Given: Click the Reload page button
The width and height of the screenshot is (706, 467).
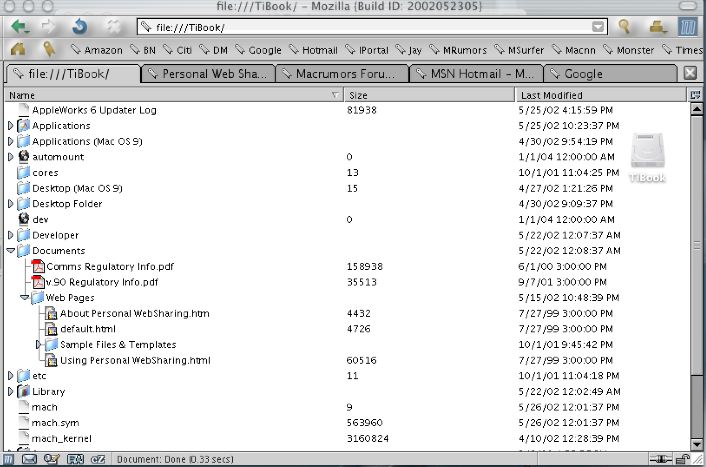Looking at the screenshot, I should (80, 27).
